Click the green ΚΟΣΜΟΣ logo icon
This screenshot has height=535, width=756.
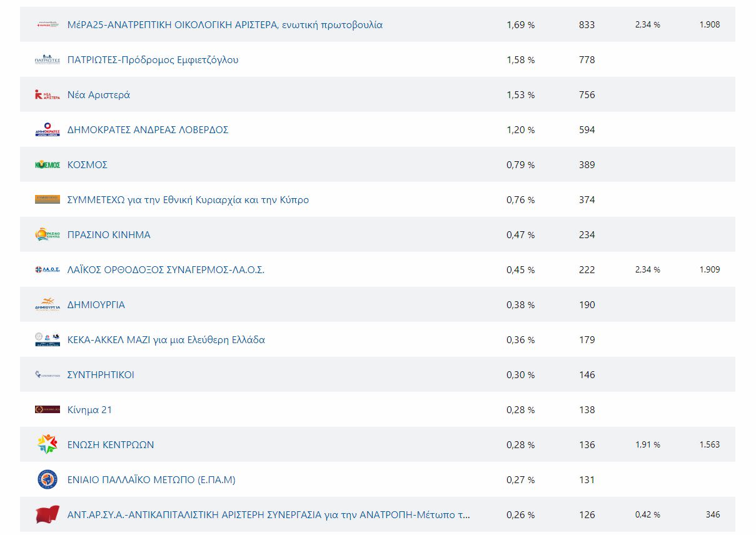pyautogui.click(x=48, y=165)
